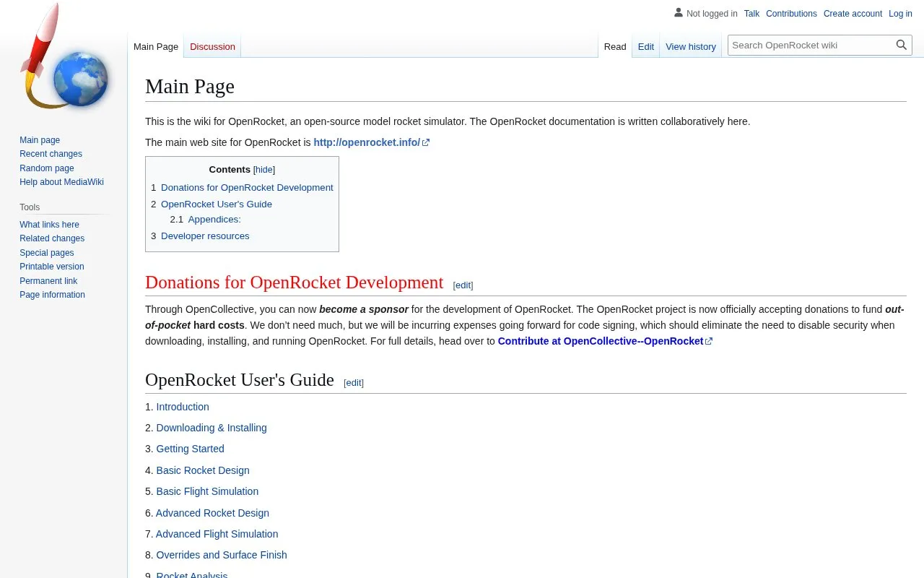Click Create account

pos(853,14)
